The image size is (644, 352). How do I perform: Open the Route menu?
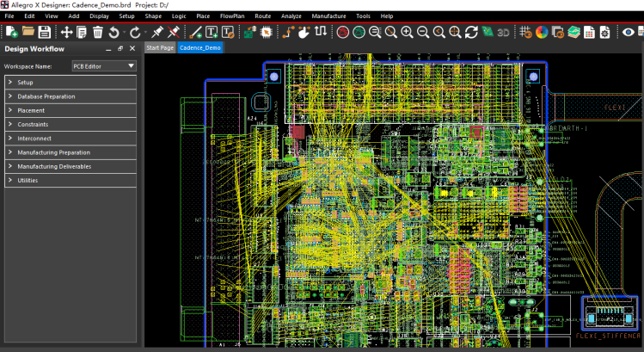[262, 16]
